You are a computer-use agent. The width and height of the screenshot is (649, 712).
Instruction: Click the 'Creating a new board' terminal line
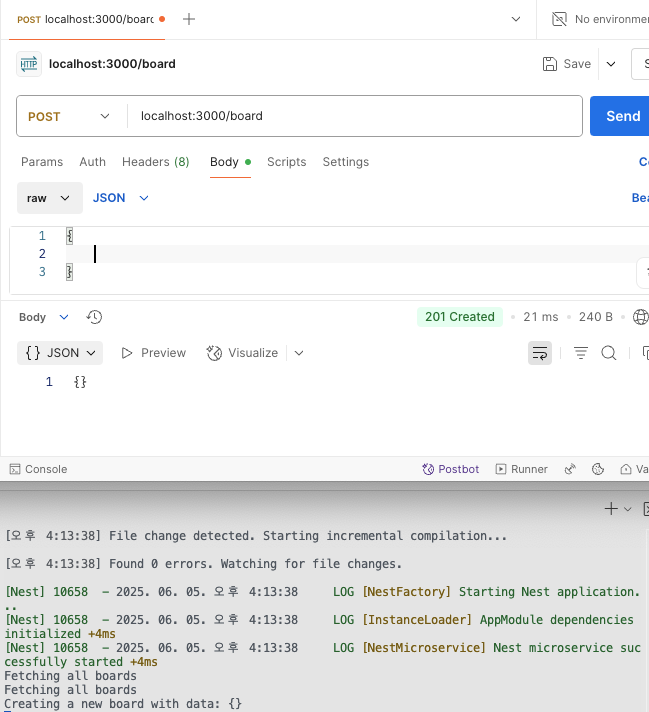(123, 704)
